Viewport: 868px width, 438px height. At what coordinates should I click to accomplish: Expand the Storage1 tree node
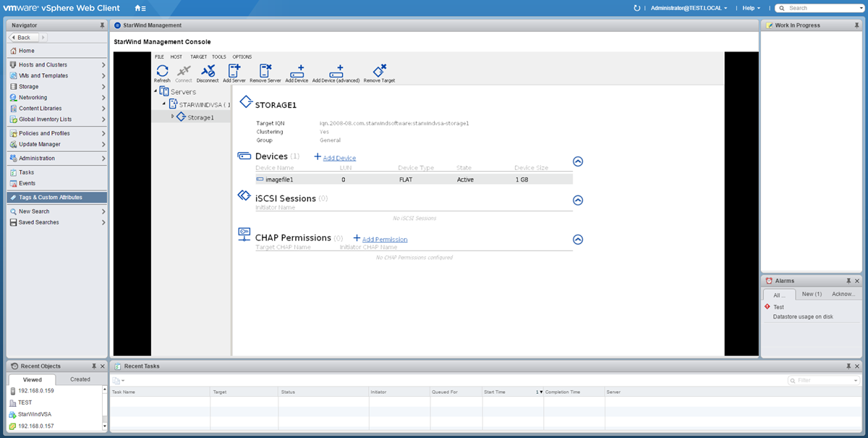click(173, 117)
